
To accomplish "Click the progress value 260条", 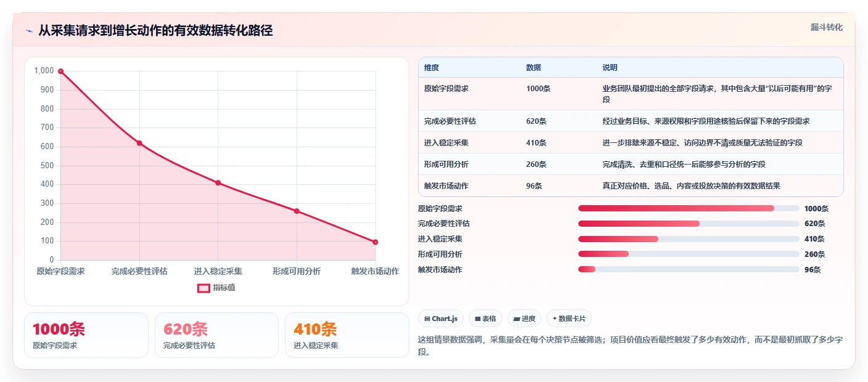I will (x=814, y=254).
